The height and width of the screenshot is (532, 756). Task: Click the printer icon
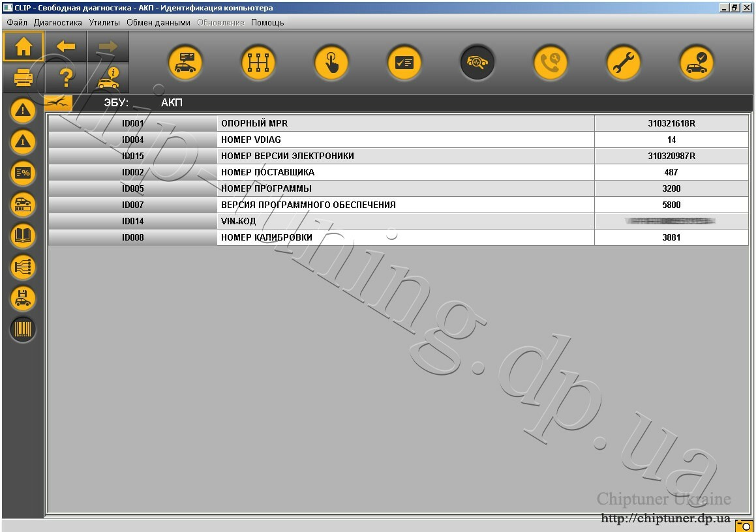point(23,77)
